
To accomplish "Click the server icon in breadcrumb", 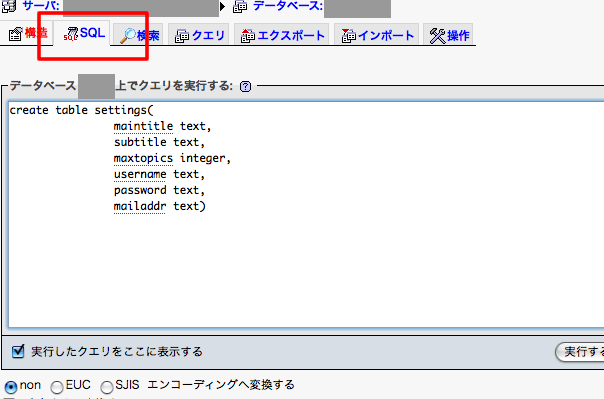I will click(x=8, y=6).
